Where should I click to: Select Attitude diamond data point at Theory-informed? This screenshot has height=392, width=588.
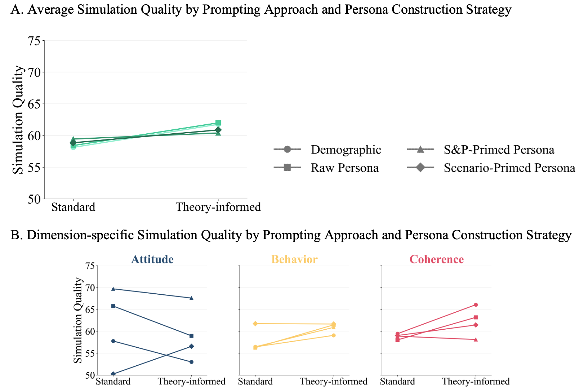click(x=191, y=346)
